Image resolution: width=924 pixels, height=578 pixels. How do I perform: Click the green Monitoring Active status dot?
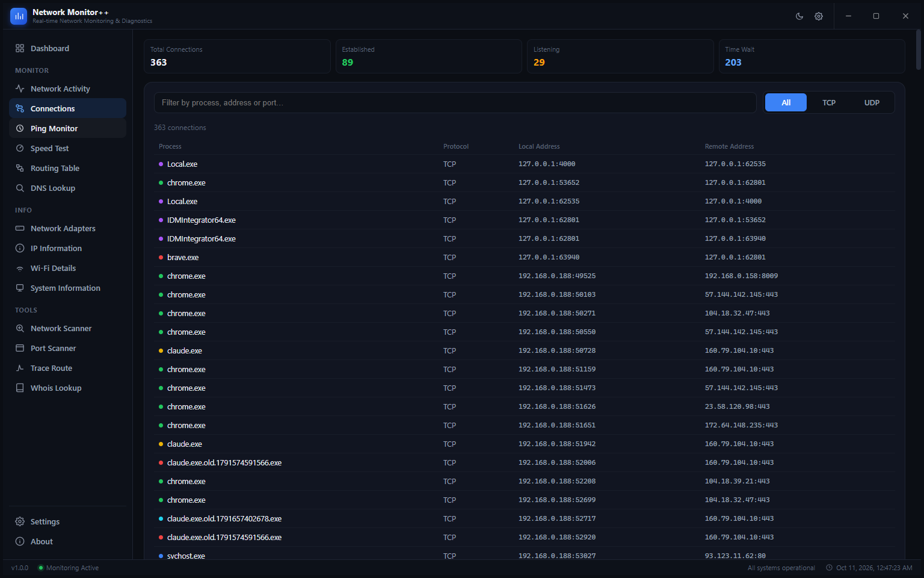pos(41,568)
